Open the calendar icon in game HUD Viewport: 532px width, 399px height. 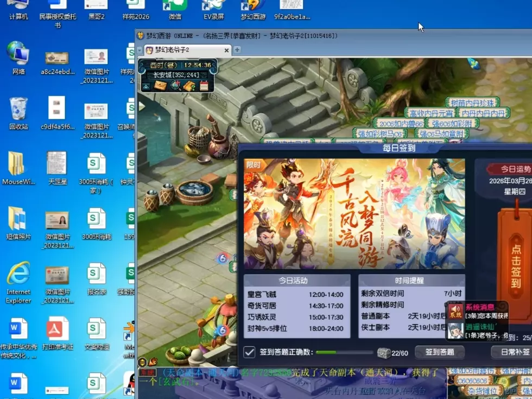(204, 86)
